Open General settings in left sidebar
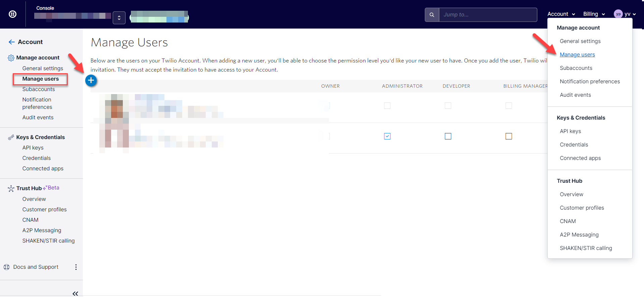644x297 pixels. 43,69
